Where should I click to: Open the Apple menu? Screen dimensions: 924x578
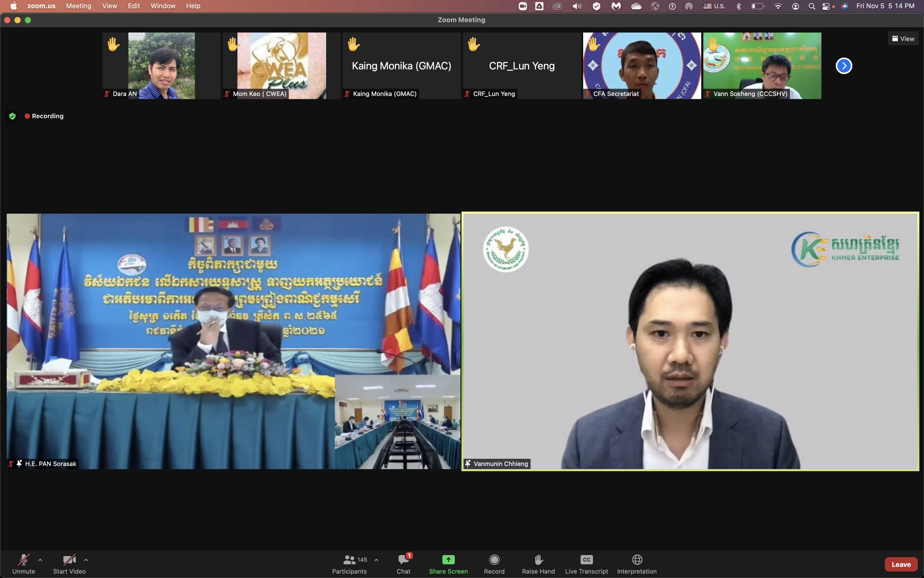coord(13,6)
